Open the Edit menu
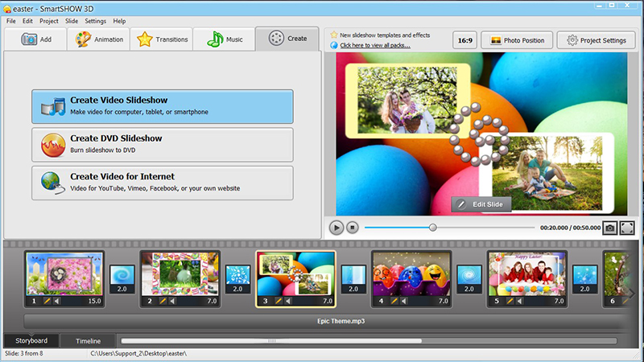The width and height of the screenshot is (644, 362). [x=27, y=21]
